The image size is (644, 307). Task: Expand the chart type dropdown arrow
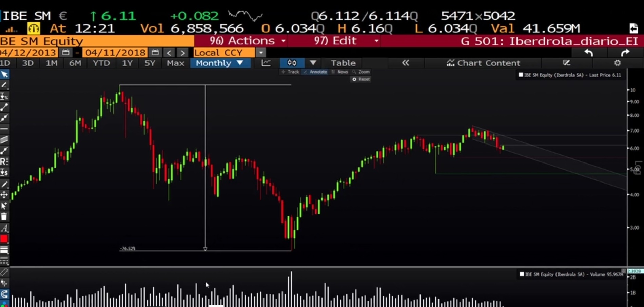313,63
